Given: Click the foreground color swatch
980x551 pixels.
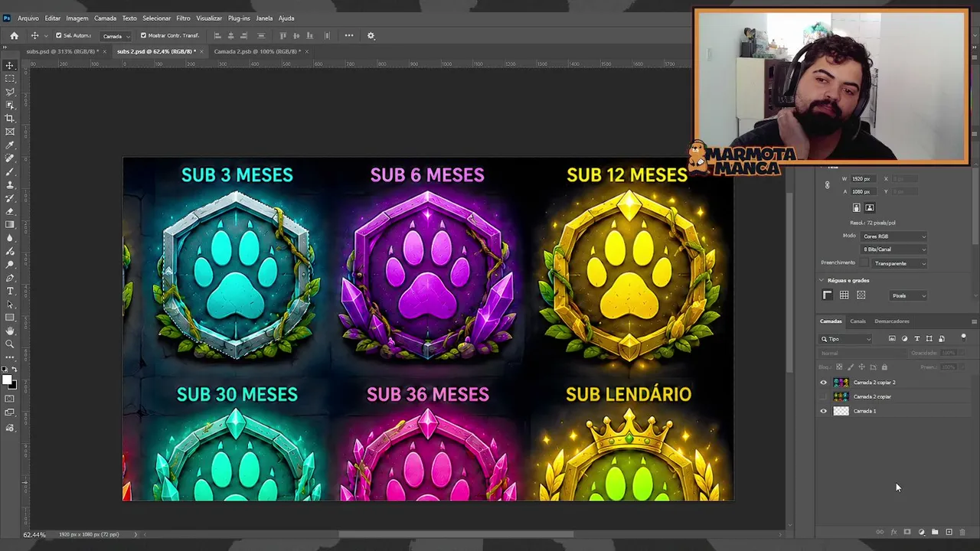Looking at the screenshot, I should tap(7, 380).
